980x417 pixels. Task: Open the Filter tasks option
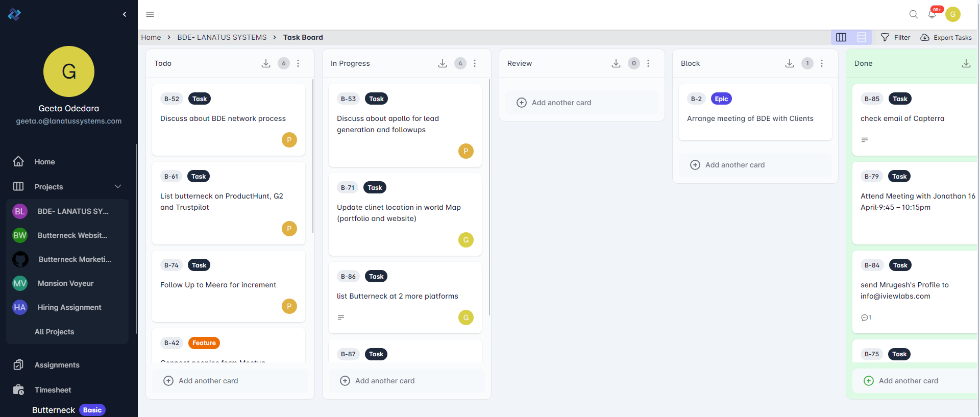pyautogui.click(x=896, y=37)
